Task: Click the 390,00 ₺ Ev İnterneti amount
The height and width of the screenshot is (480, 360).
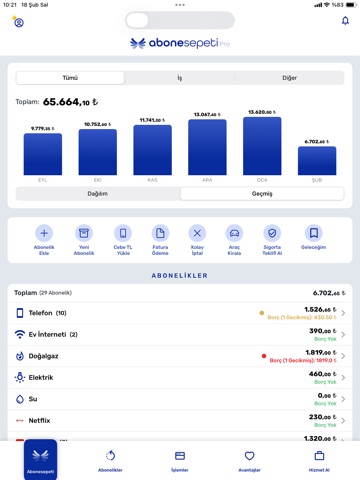Action: (x=323, y=331)
